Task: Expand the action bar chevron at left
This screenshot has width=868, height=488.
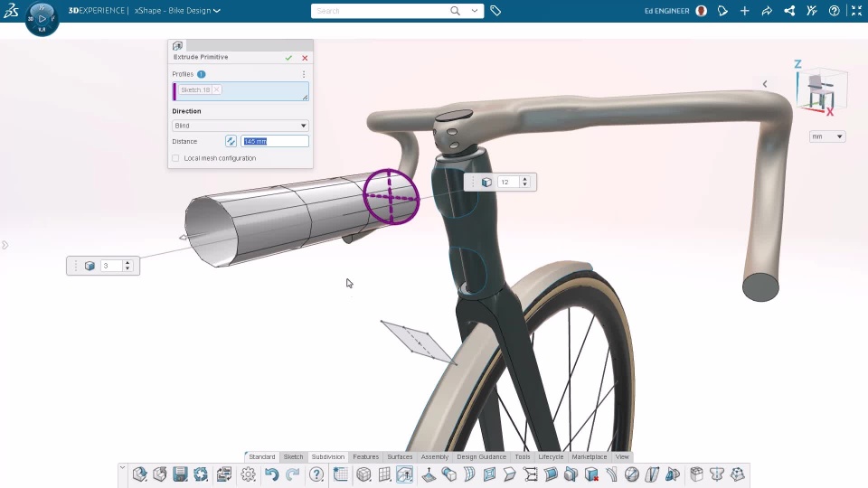Action: tap(122, 467)
